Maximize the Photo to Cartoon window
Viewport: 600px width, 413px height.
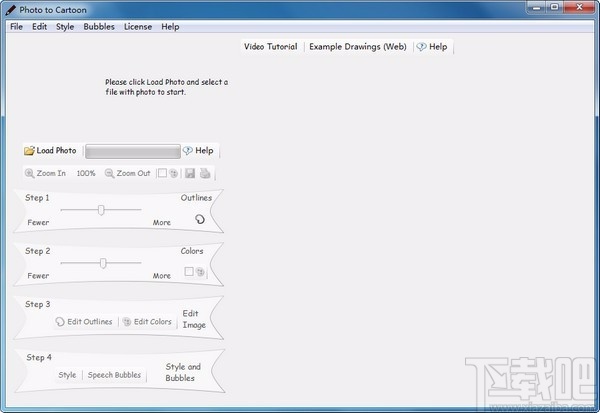pos(554,7)
